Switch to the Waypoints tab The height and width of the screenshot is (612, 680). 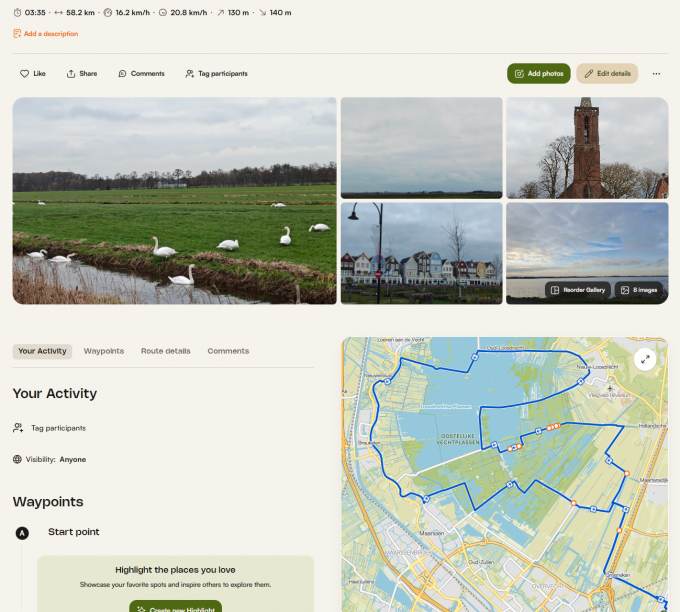tap(104, 351)
